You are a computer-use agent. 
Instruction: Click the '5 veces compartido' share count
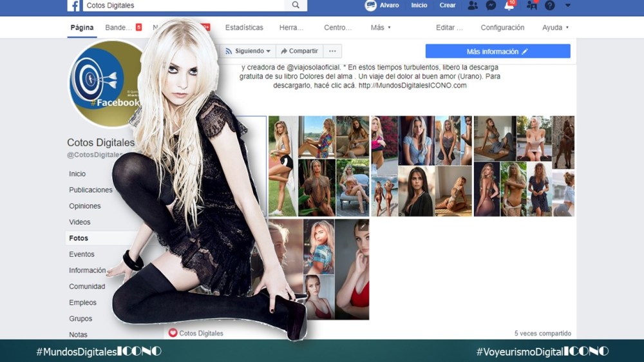click(542, 333)
